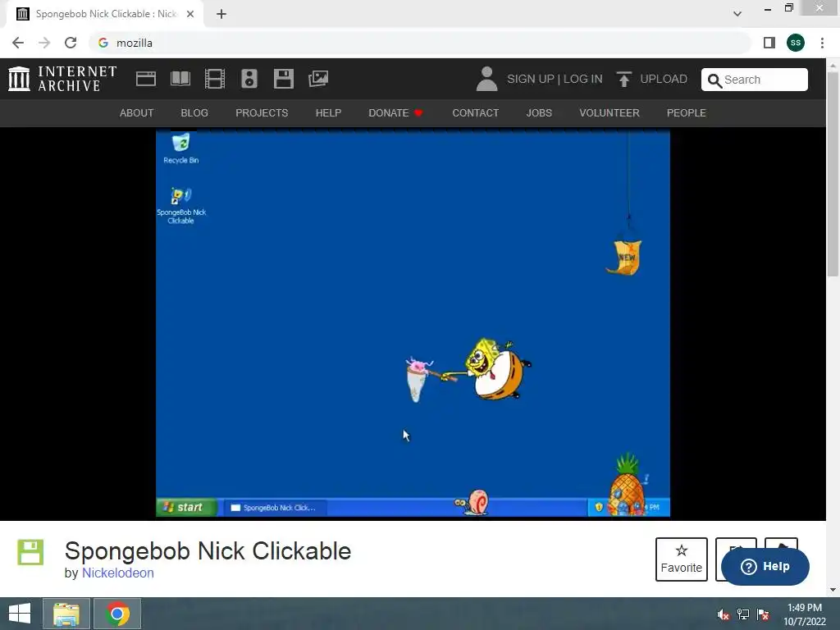Open the Web (Wayback) media icon
This screenshot has height=630, width=840.
point(146,79)
